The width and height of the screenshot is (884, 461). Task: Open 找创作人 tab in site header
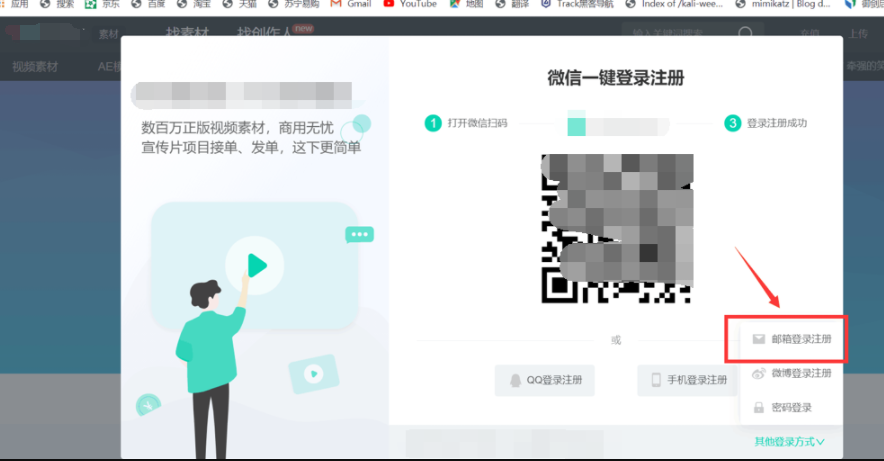tap(264, 33)
